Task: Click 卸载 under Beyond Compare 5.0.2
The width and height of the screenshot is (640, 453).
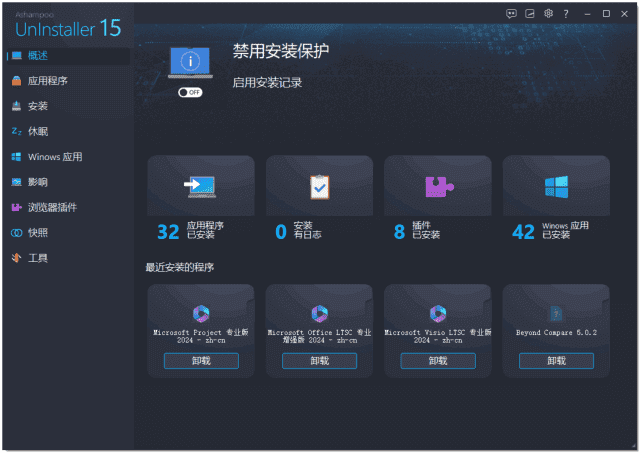Action: (556, 361)
